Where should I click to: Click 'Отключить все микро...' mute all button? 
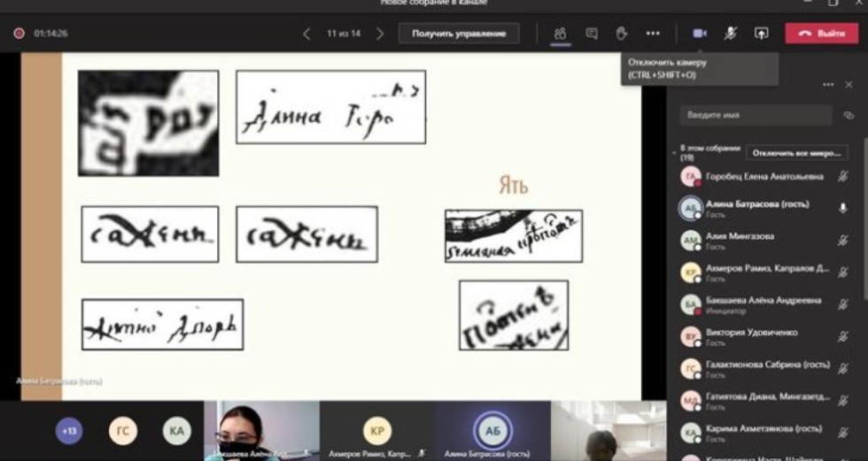coord(796,153)
